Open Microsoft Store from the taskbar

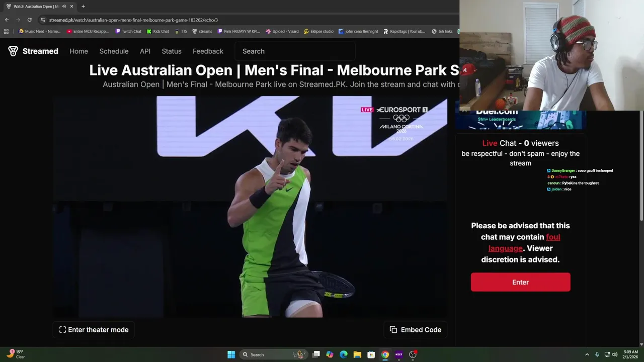coord(371,354)
